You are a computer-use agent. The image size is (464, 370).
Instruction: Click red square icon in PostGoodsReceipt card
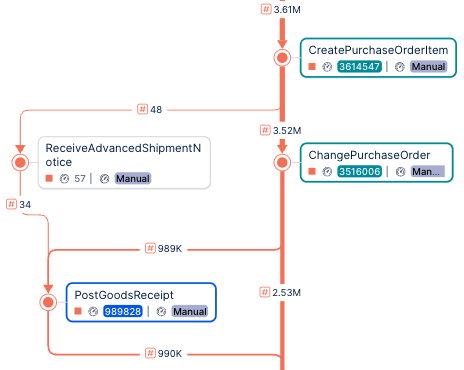78,311
